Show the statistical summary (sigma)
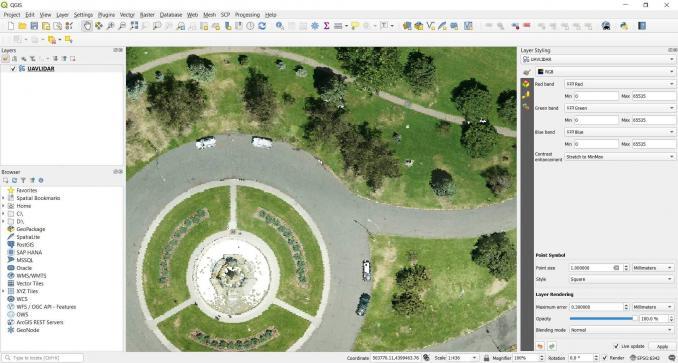 tap(326, 26)
